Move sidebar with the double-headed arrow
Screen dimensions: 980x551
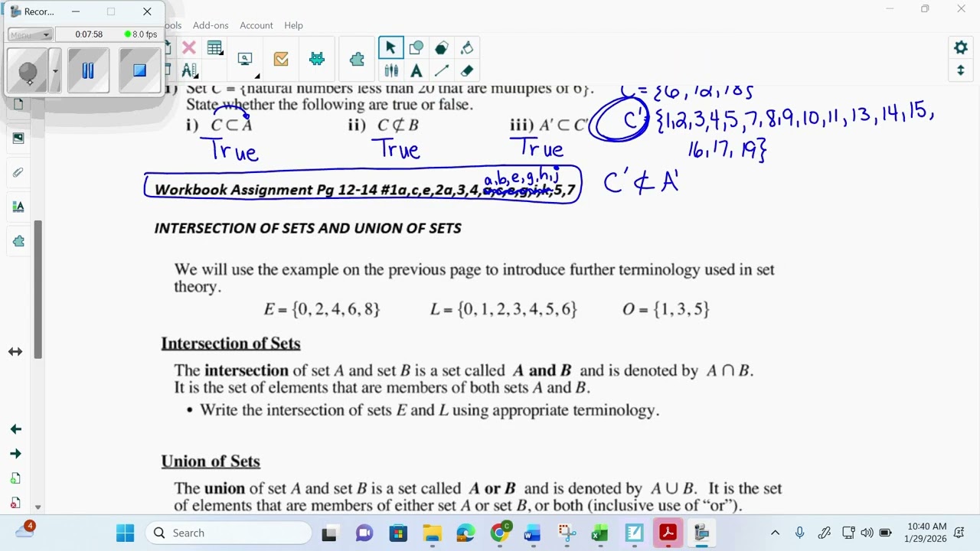15,351
